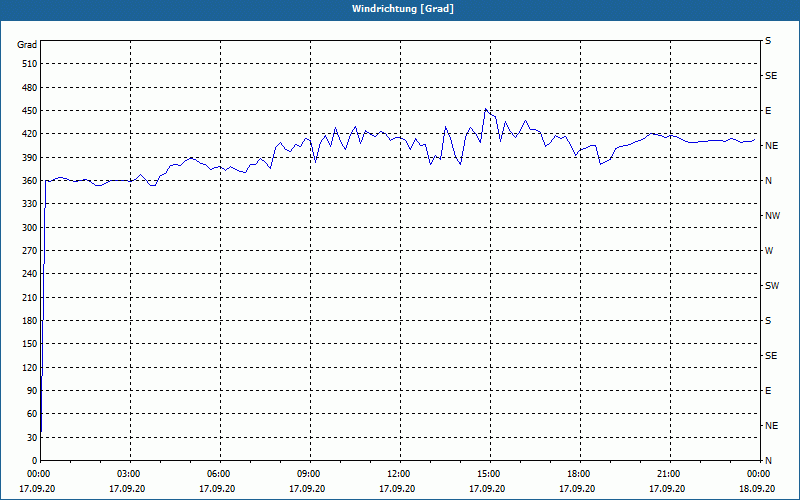This screenshot has height=500, width=800.
Task: Click the 330 axis value
Action: pyautogui.click(x=30, y=204)
